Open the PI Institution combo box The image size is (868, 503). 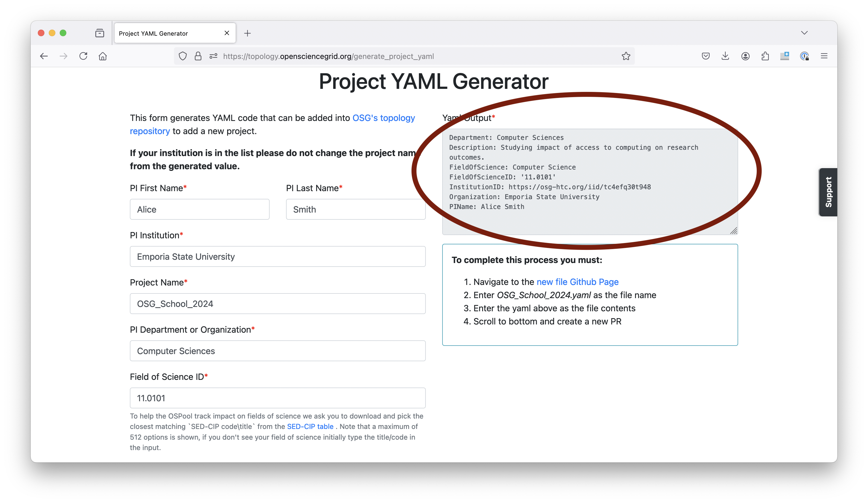(278, 256)
